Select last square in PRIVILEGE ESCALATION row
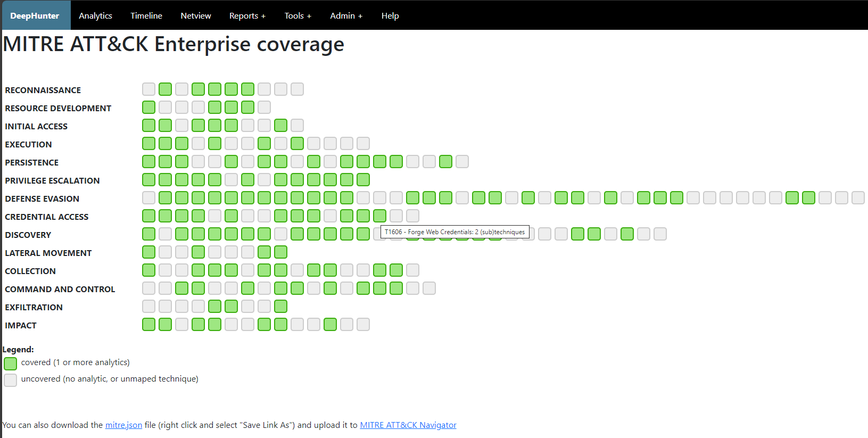This screenshot has width=868, height=438. coord(363,179)
